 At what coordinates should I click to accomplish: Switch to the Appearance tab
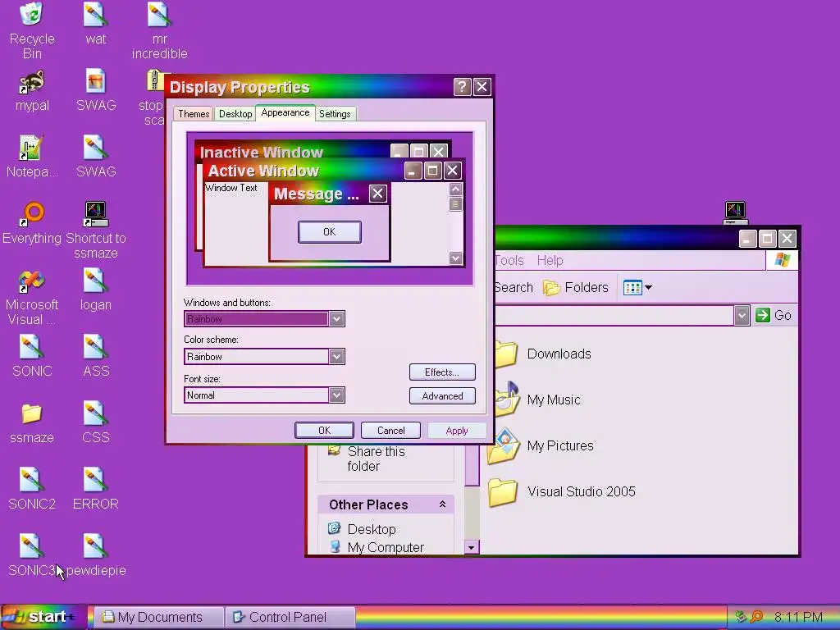[x=285, y=112]
